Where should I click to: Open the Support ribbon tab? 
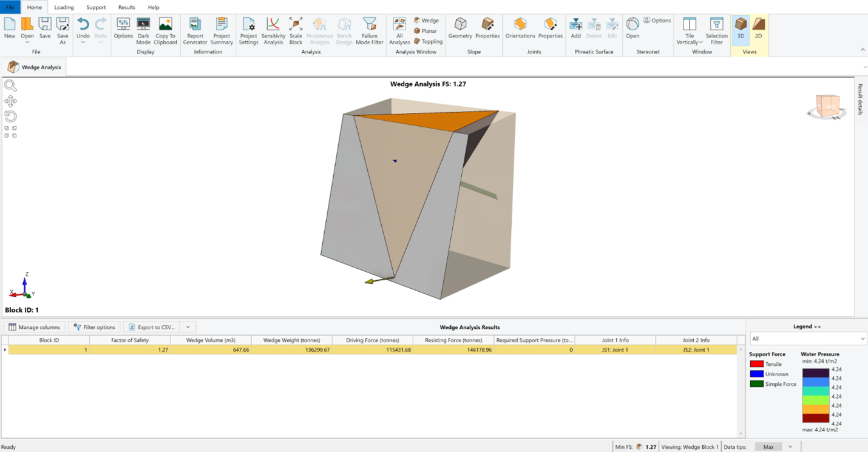[x=96, y=7]
